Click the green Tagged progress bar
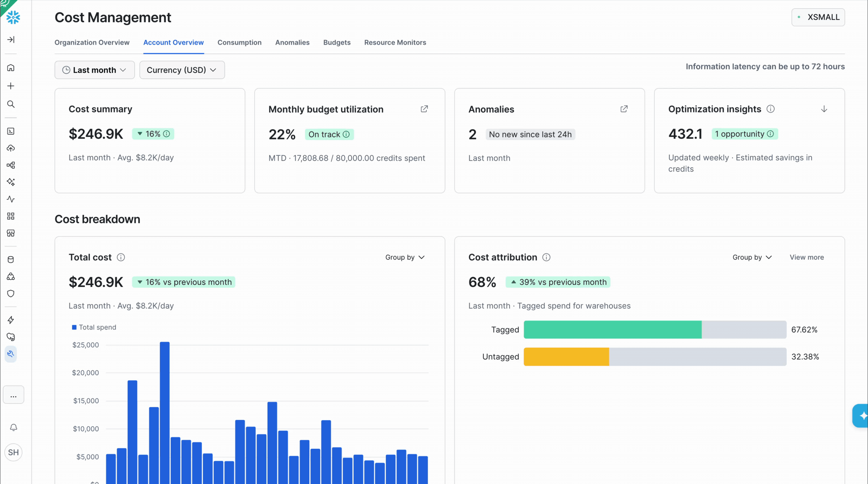This screenshot has width=868, height=484. tap(613, 330)
